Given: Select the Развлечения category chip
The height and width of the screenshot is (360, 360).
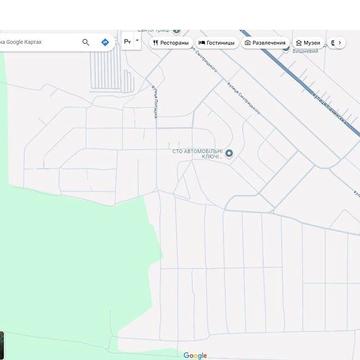Looking at the screenshot, I should [265, 43].
